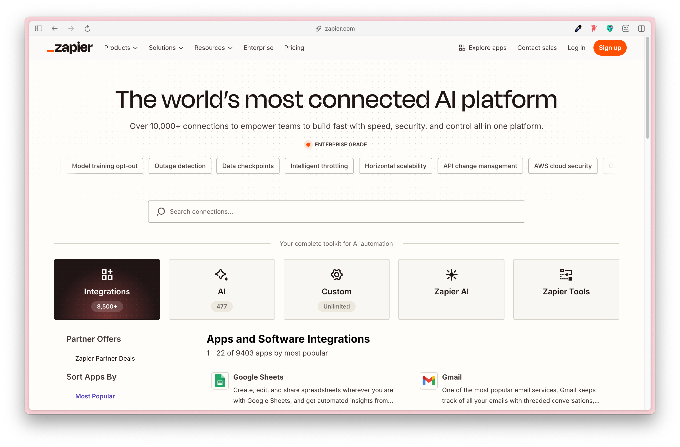
Task: Select the Most Popular sort option
Action: pyautogui.click(x=95, y=396)
